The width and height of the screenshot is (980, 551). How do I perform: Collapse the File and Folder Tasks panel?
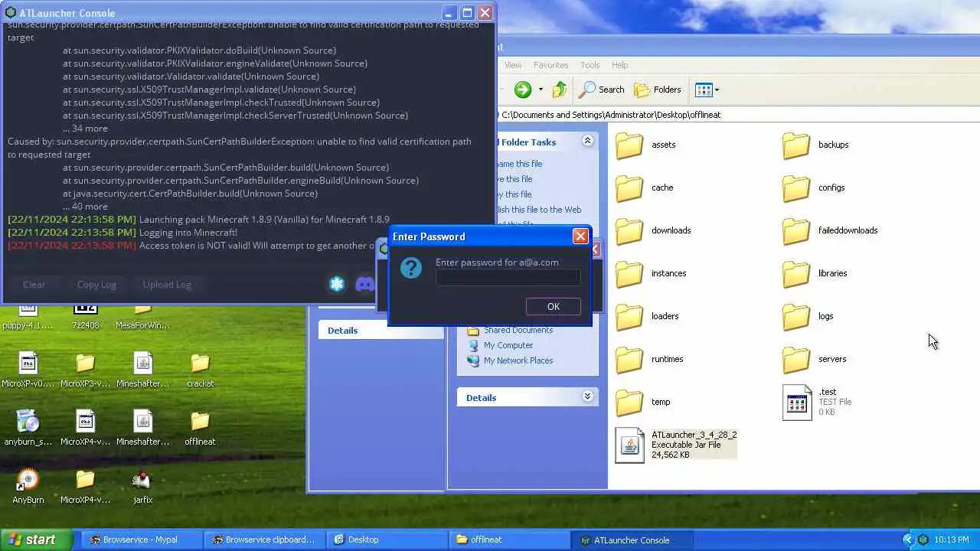[587, 141]
